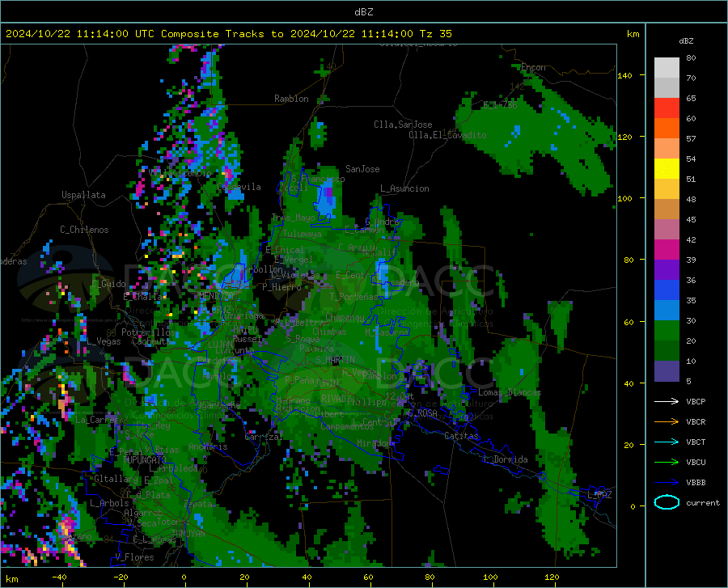Click the '120' tick on horizontal axis
The width and height of the screenshot is (728, 588).
pyautogui.click(x=552, y=577)
